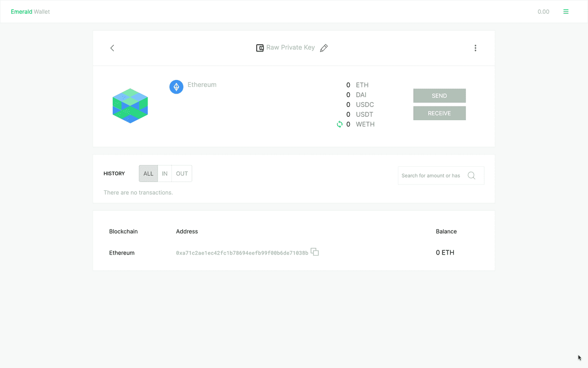Click the transaction search input field
This screenshot has width=588, height=368.
(431, 175)
